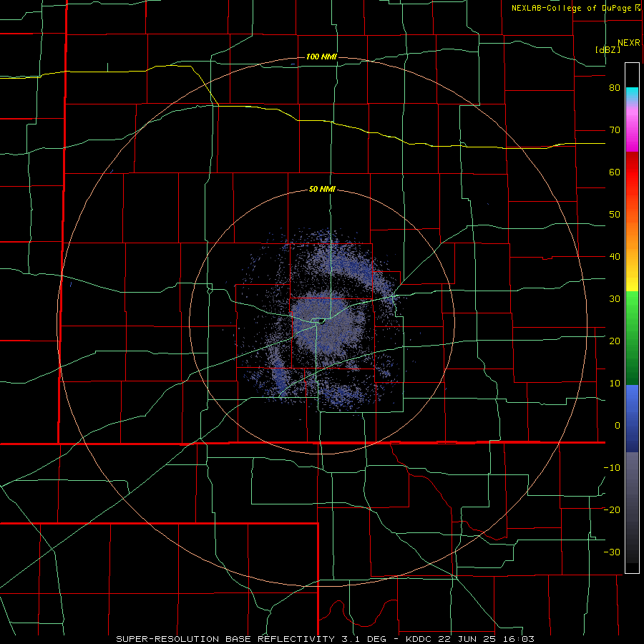The image size is (644, 644).
Task: Click the 30 value on the dBZ scale
Action: coord(615,299)
